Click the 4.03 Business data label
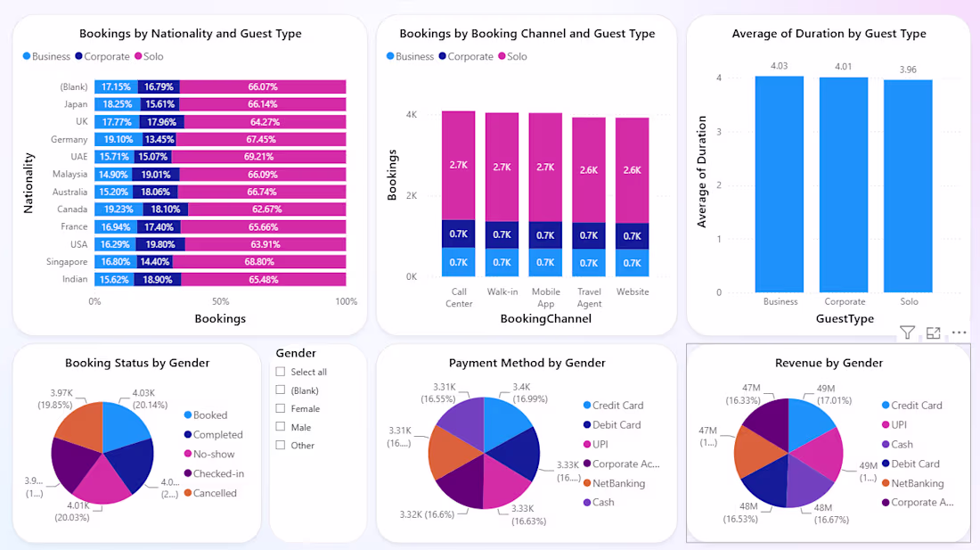The height and width of the screenshot is (550, 980). (779, 66)
